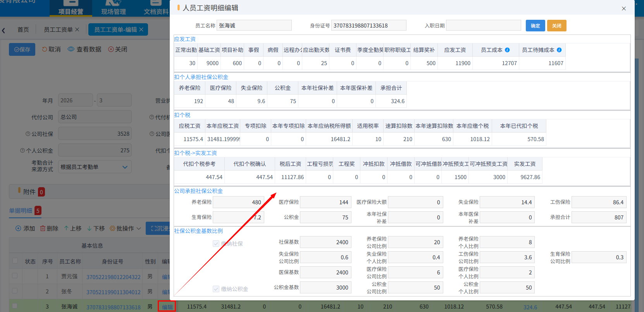Screen dimensions: 644x312
Task: Click the 入职日期 input field
Action: pyautogui.click(x=484, y=26)
